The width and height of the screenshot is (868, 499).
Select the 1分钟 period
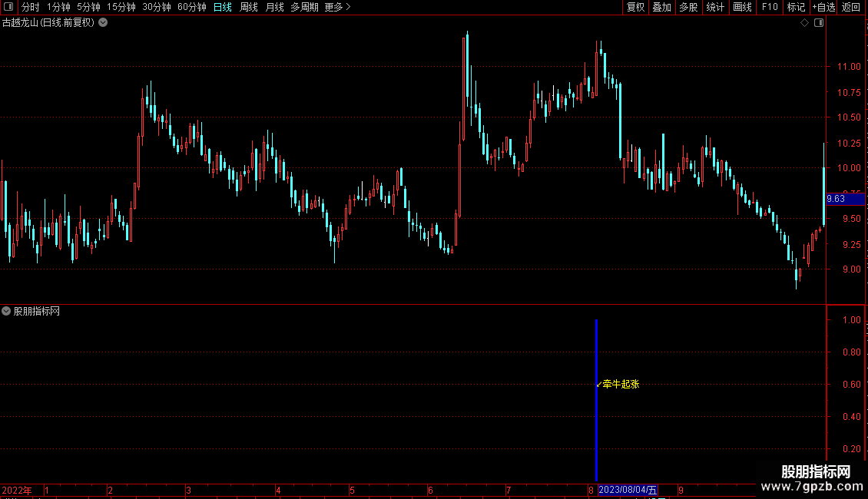pos(58,7)
